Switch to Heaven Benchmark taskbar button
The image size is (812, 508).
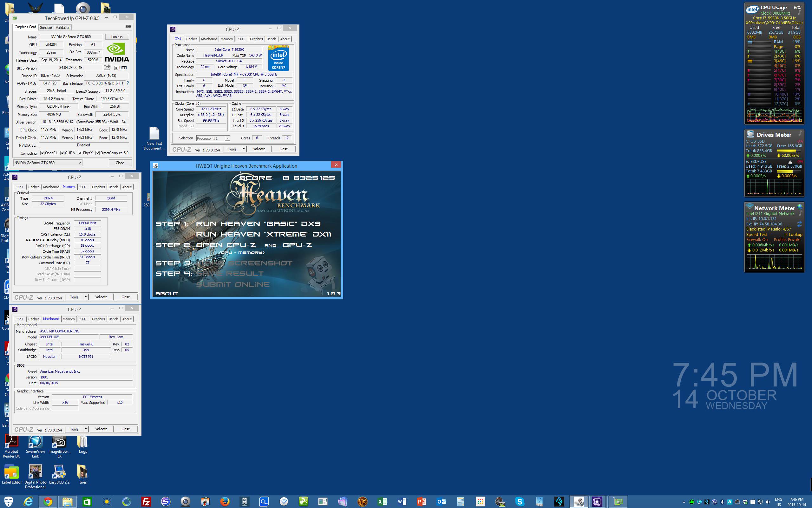pos(579,502)
